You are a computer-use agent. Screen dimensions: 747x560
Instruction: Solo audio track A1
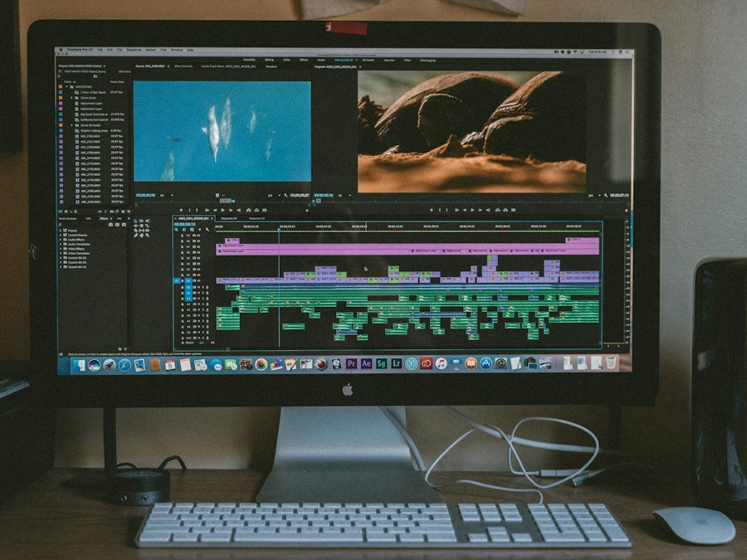[203, 287]
